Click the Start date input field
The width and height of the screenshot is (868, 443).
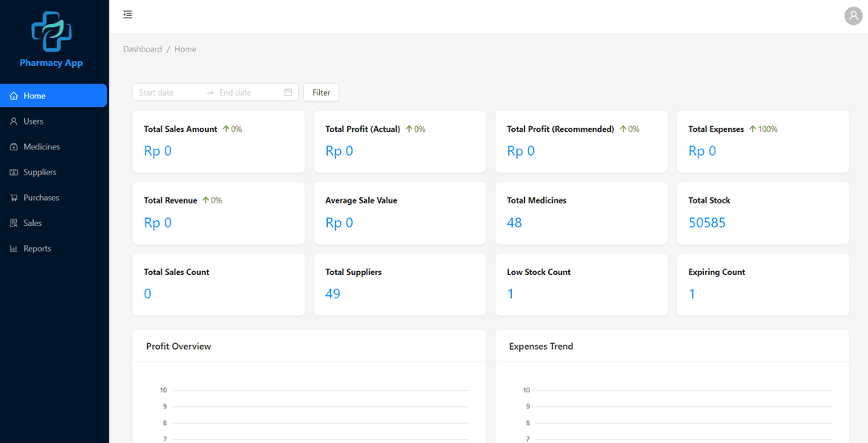168,92
